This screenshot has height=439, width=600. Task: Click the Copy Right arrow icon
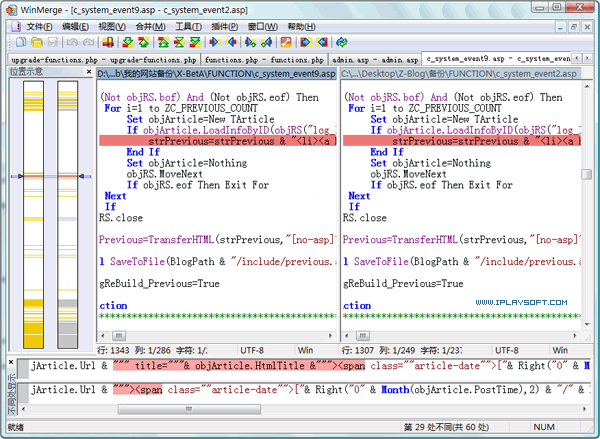pyautogui.click(x=214, y=43)
